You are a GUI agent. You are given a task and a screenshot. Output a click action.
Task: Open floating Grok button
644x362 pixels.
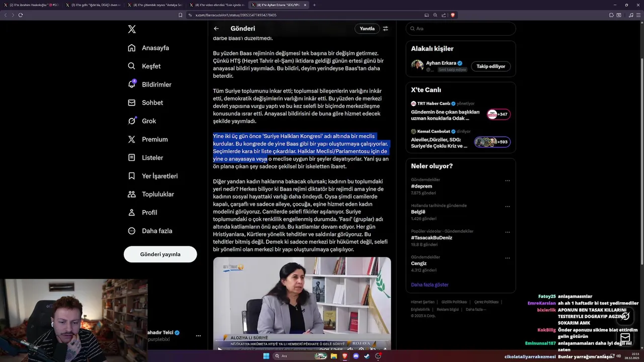click(x=625, y=316)
